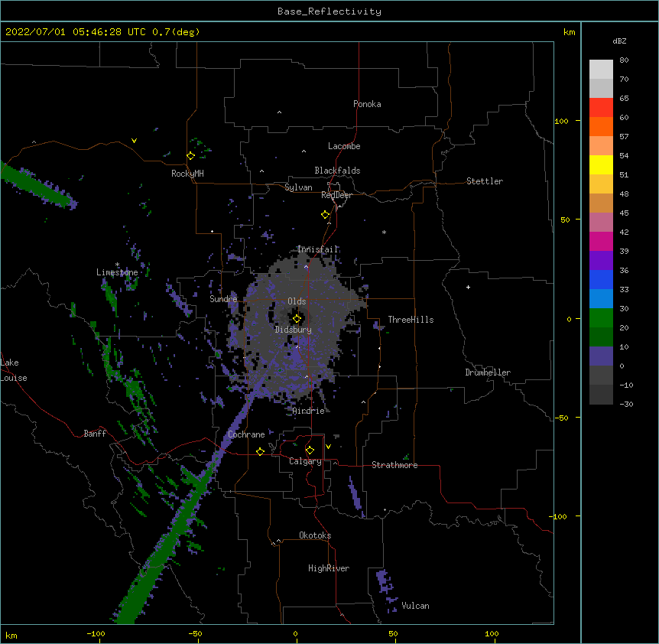Click the Stettler label
The height and width of the screenshot is (644, 659).
(484, 181)
